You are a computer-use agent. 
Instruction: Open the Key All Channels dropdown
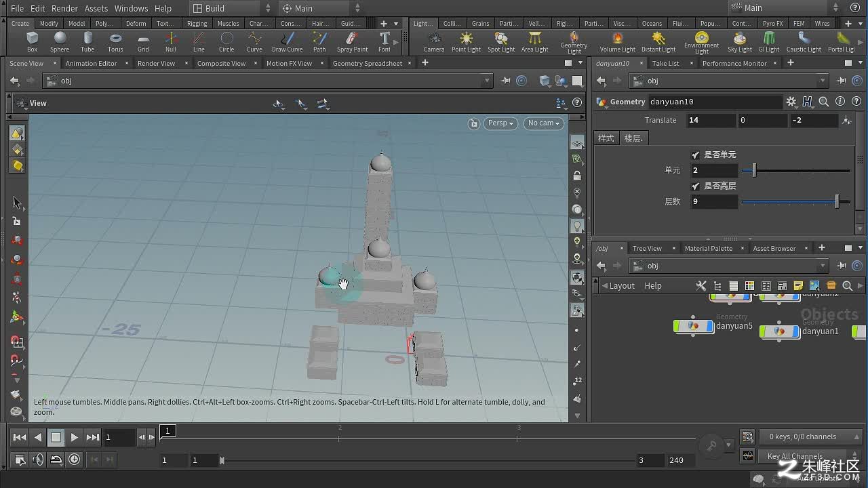[x=810, y=456]
